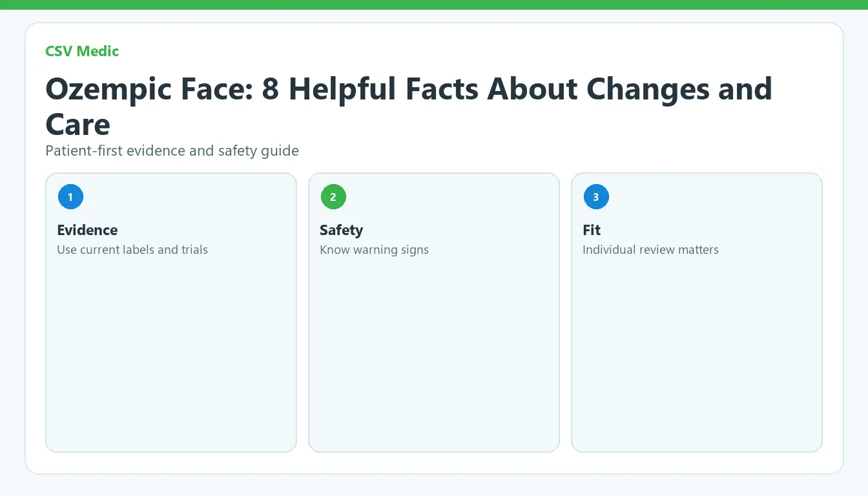
Task: Click the blue number 3 badge
Action: click(596, 197)
